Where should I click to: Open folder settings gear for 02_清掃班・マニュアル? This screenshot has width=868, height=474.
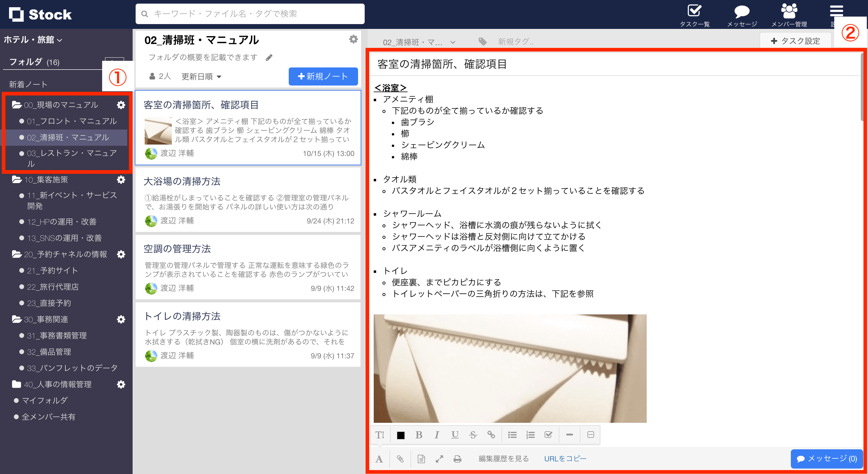coord(353,39)
